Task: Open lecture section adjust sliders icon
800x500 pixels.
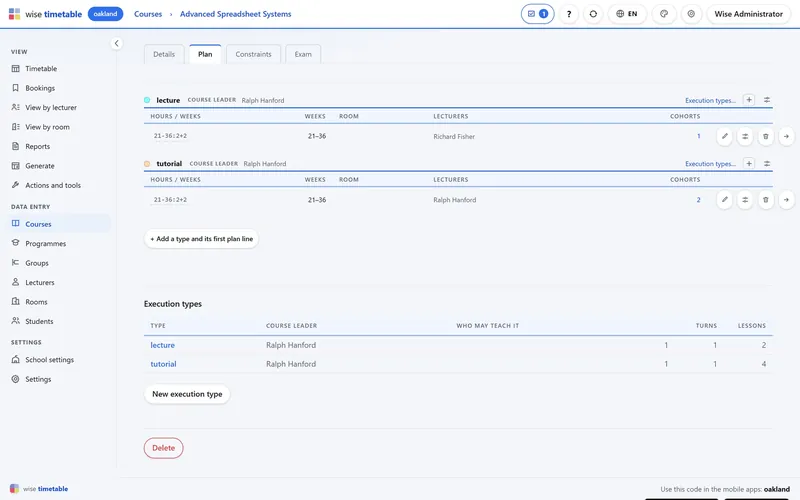Action: coord(767,100)
